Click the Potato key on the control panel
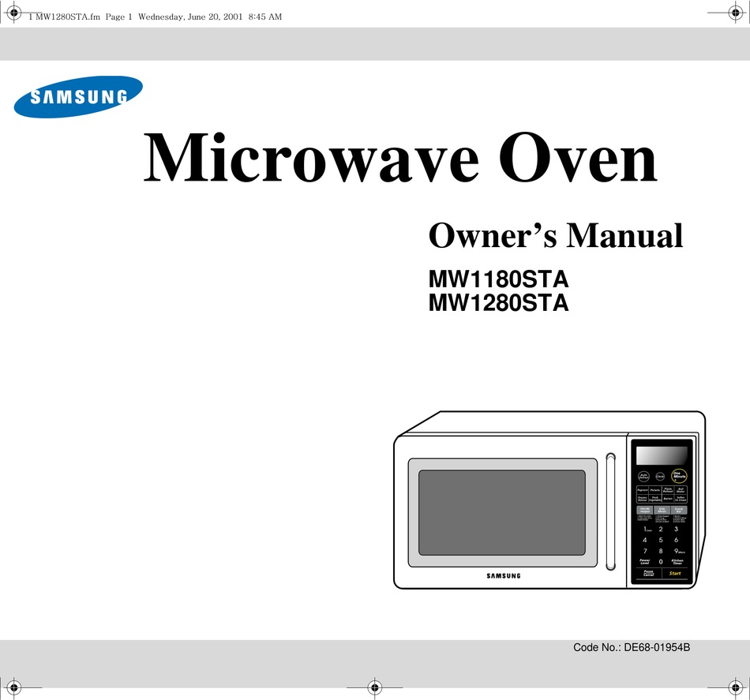Image resolution: width=750 pixels, height=700 pixels. click(654, 490)
